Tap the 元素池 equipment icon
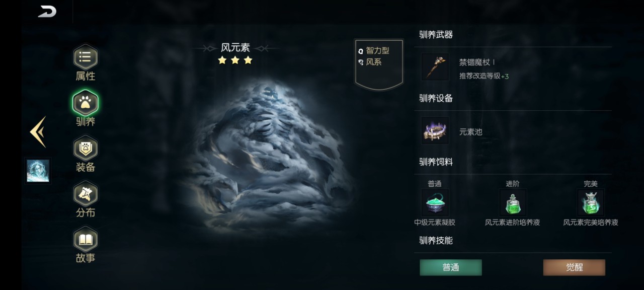 point(435,131)
